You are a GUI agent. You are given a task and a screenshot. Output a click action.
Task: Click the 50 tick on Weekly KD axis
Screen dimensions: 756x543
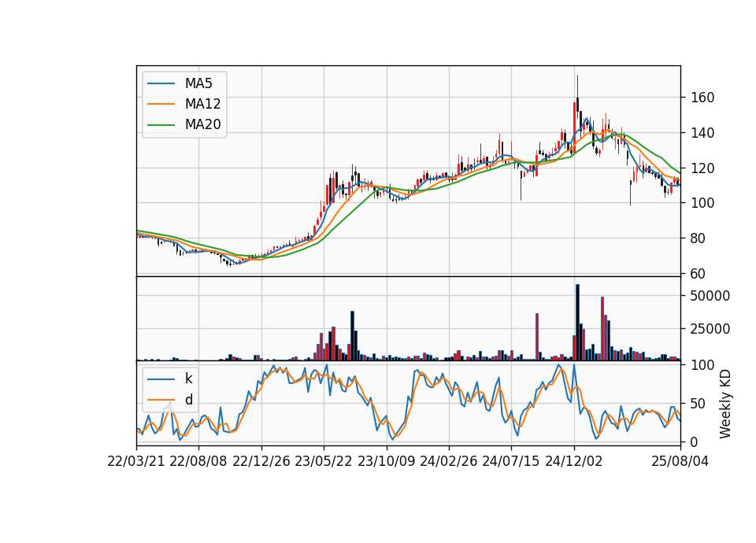coord(699,403)
